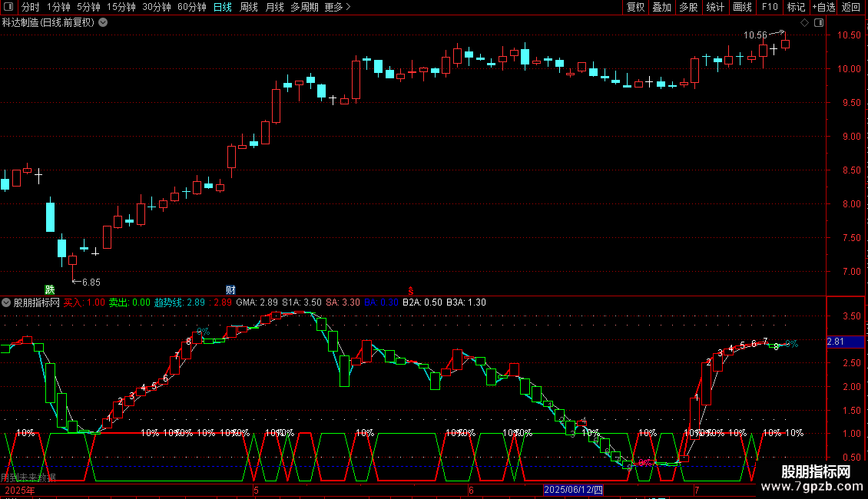Click the 趋势线: 2.89 indicator value
Screen dimensions: 868x499
click(179, 302)
